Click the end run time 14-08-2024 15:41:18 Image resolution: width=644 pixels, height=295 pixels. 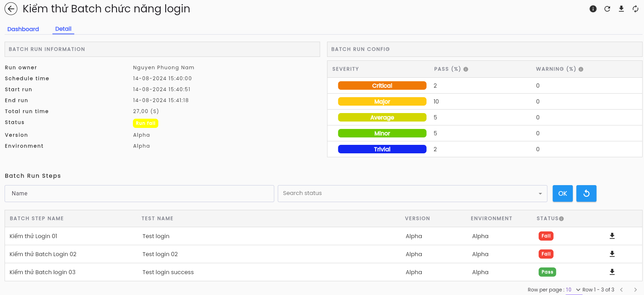coord(161,100)
